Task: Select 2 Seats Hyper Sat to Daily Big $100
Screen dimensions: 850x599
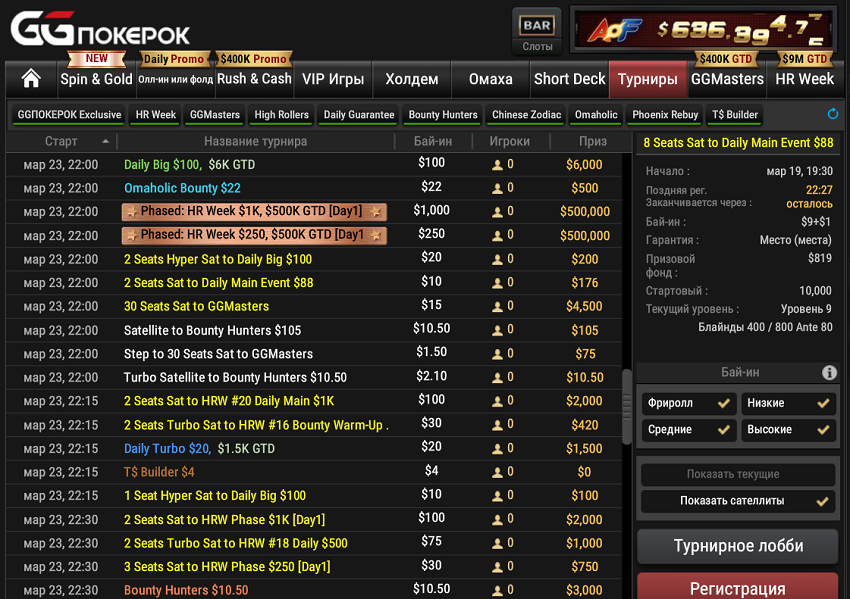Action: (x=314, y=260)
